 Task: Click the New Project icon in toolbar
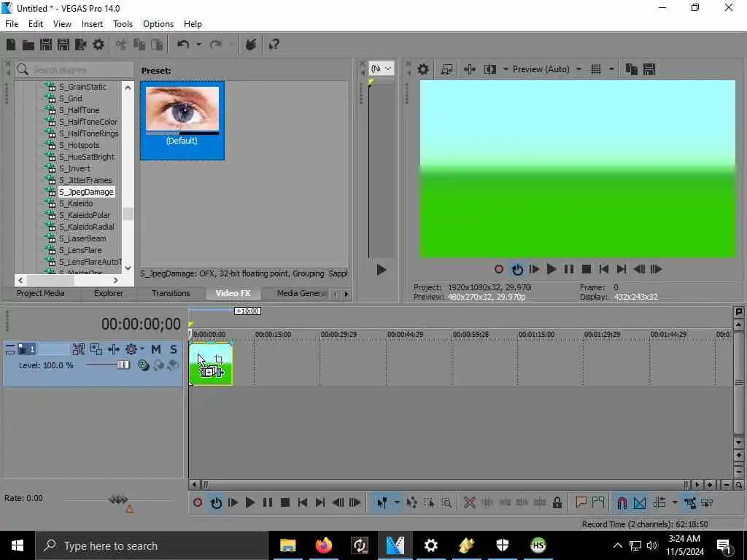tap(10, 44)
